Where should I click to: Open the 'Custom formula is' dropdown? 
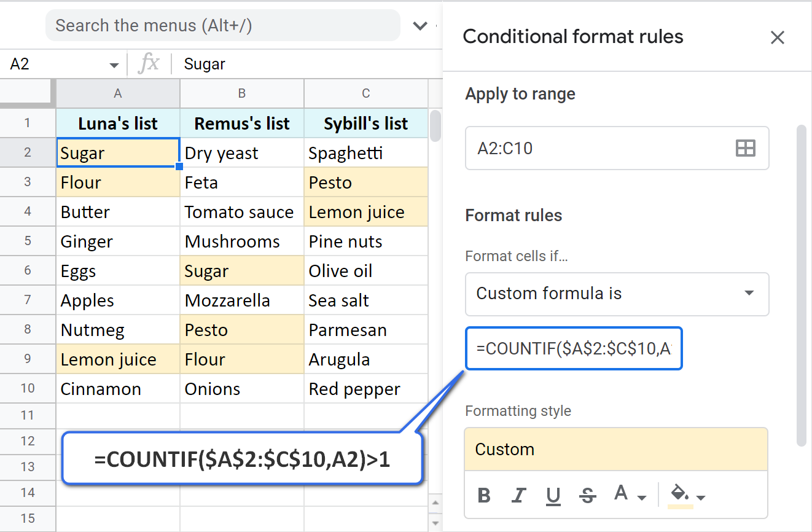[x=617, y=294]
